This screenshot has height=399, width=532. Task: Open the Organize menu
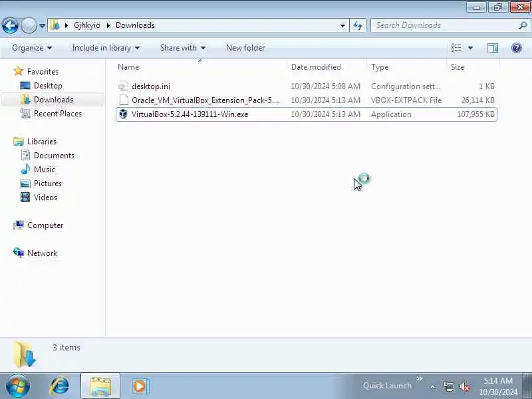click(32, 48)
